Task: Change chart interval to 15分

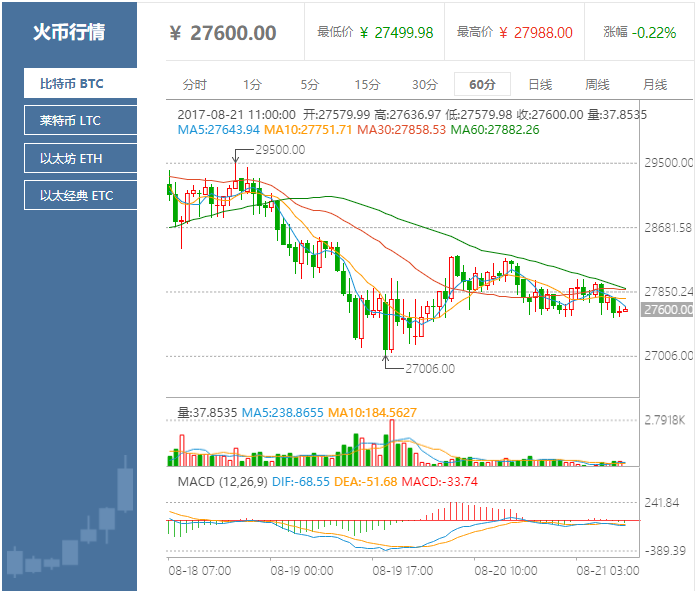Action: coord(367,84)
